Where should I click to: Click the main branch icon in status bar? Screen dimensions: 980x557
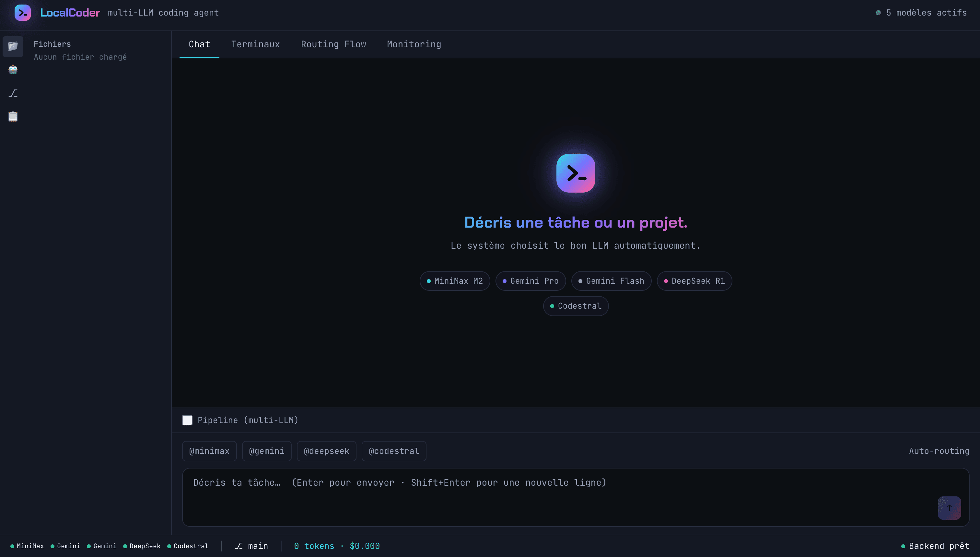pyautogui.click(x=239, y=546)
